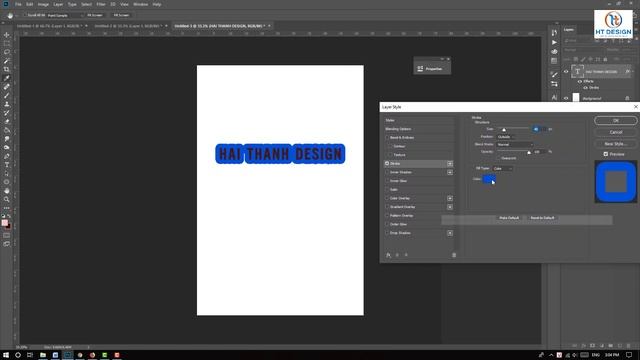640x360 pixels.
Task: Open the stroke Position dropdown
Action: (506, 137)
